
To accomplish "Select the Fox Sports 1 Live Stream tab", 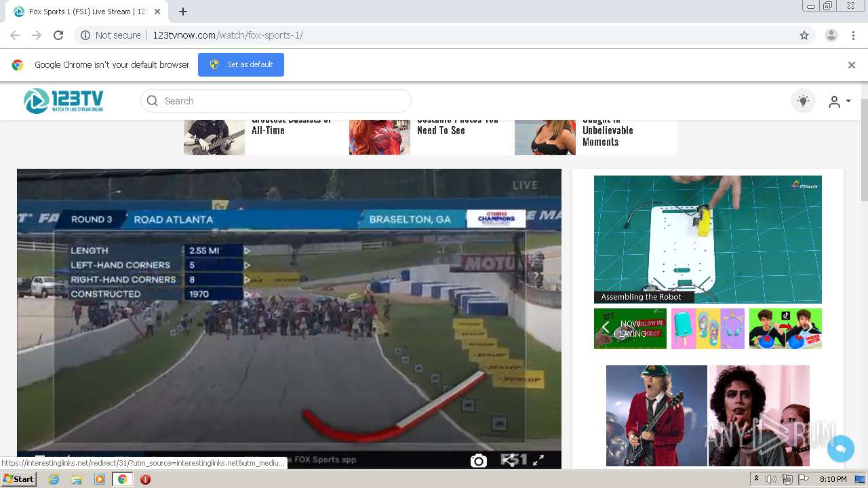I will 86,12.
